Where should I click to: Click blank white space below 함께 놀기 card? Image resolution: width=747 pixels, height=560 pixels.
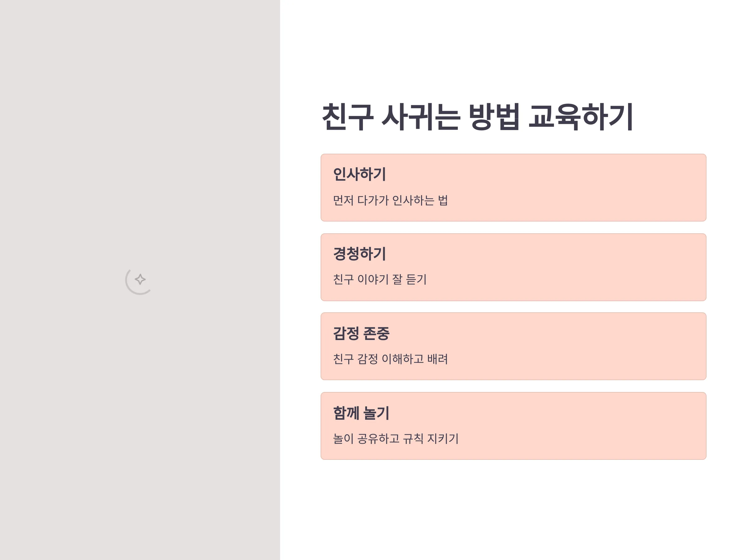click(x=513, y=510)
